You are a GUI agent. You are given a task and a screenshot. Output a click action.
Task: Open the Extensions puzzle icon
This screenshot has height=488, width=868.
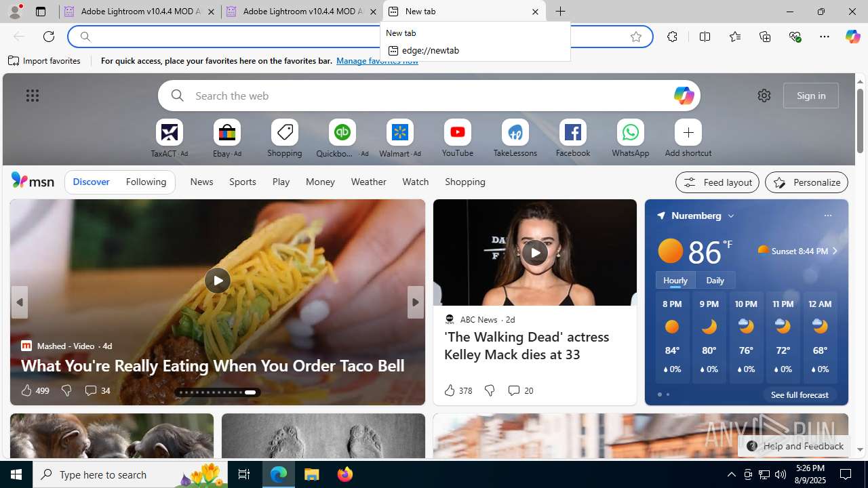pos(672,37)
